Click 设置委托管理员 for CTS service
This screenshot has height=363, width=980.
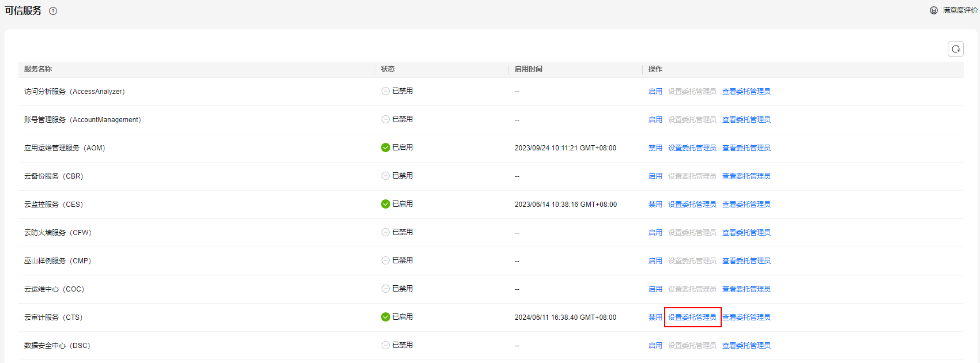692,317
